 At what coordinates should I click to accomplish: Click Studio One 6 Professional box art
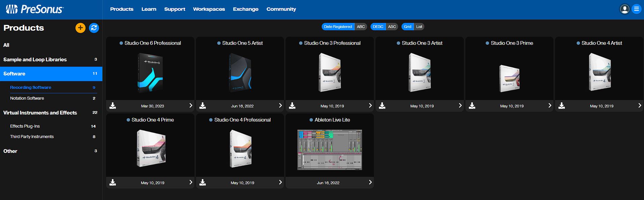(150, 73)
